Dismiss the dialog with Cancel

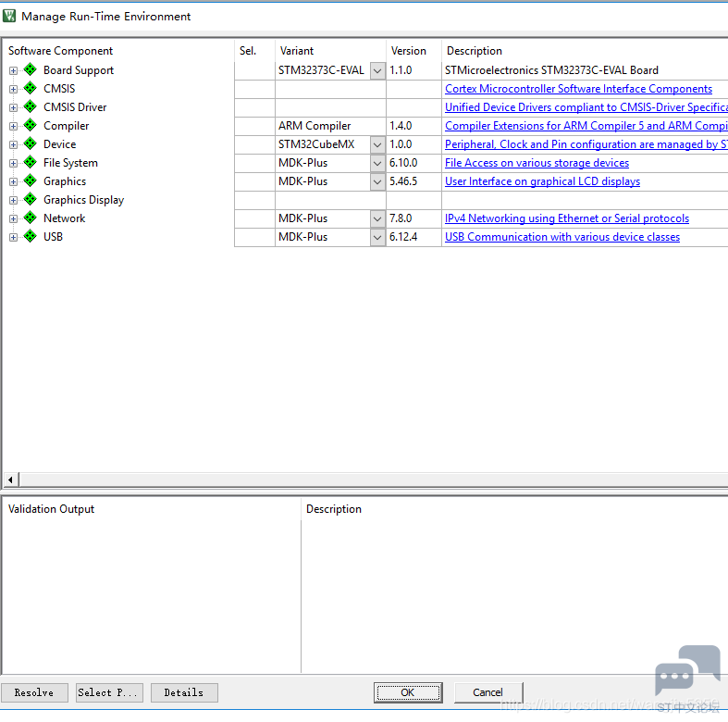pos(488,692)
